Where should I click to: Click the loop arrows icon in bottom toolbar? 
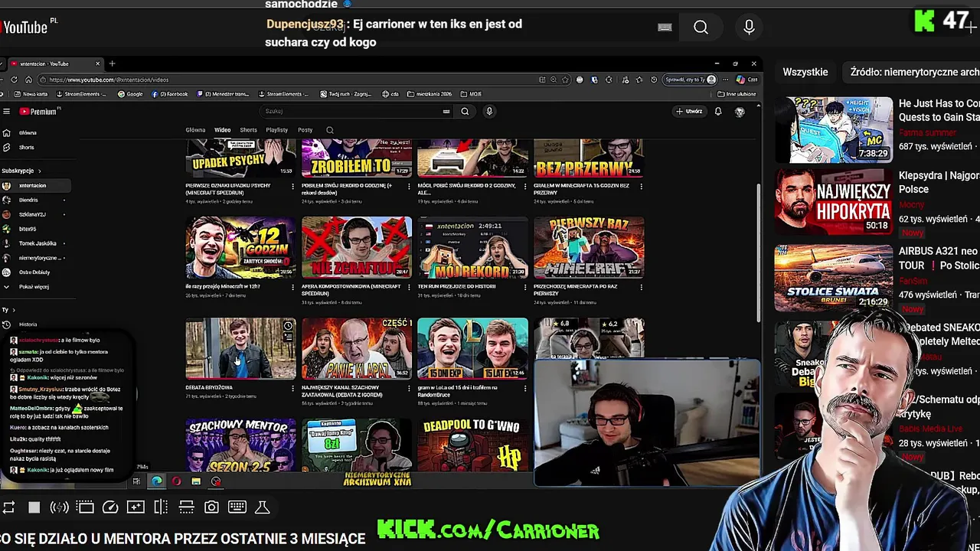8,507
